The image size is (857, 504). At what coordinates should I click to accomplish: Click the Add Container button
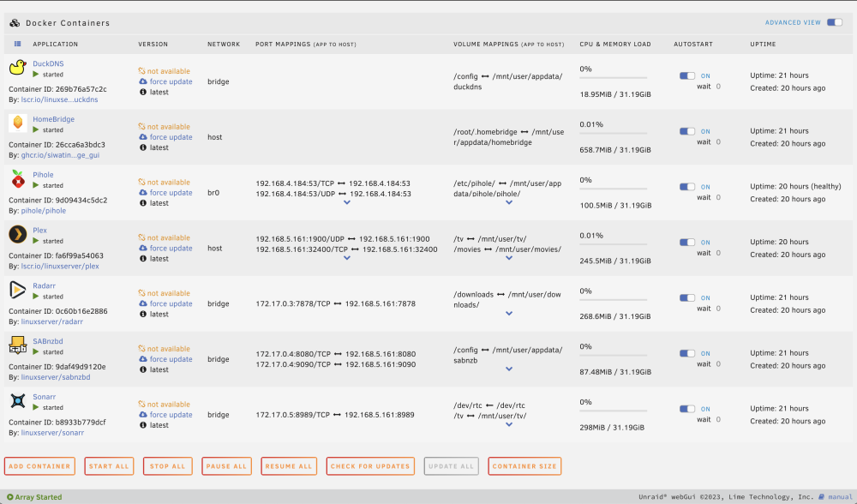(x=39, y=466)
